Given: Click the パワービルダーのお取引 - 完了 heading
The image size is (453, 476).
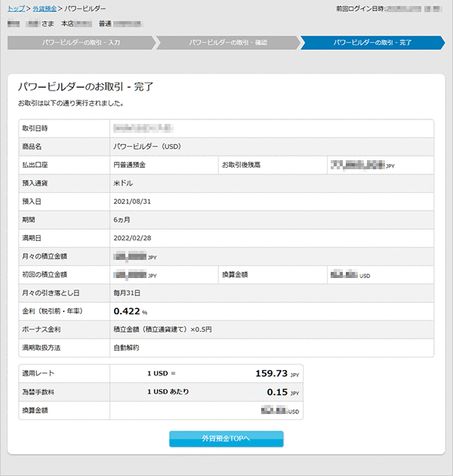Looking at the screenshot, I should pyautogui.click(x=85, y=86).
